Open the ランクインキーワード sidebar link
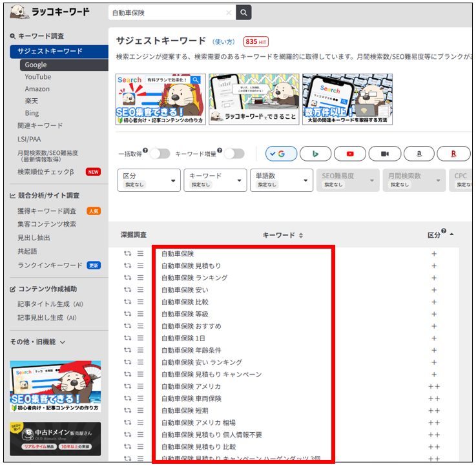476x467 pixels. [x=50, y=265]
